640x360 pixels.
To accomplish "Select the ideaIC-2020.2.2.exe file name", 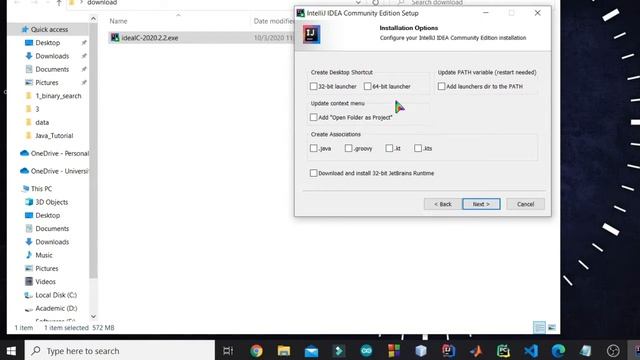I will click(150, 38).
